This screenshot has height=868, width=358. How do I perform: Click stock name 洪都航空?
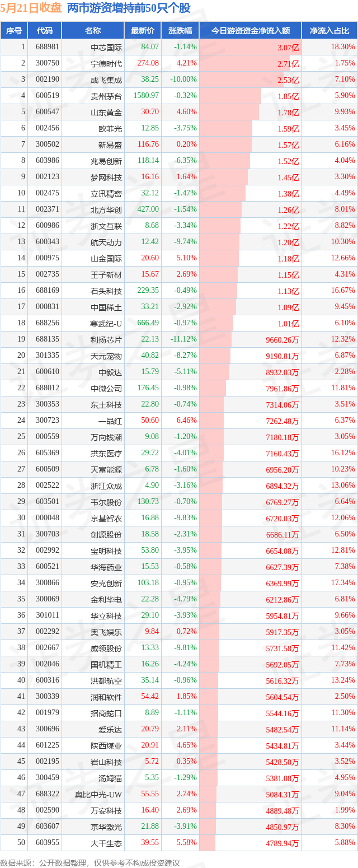tap(106, 680)
